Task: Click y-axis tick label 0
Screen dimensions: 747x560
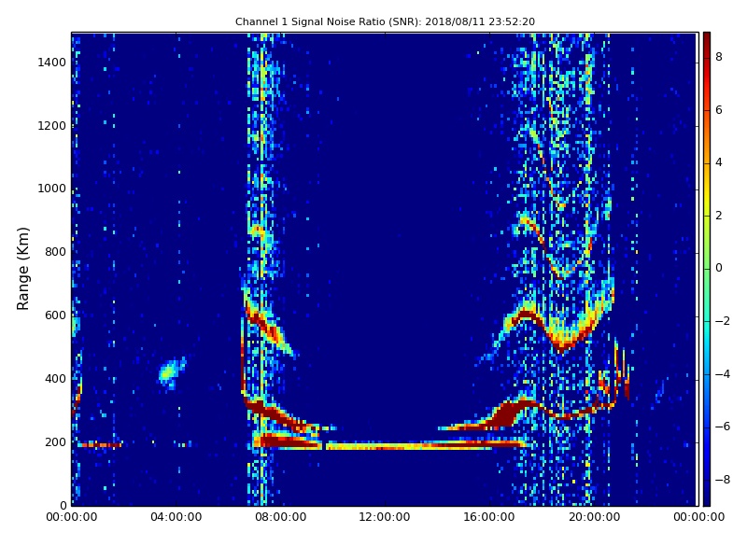Action: click(x=63, y=505)
